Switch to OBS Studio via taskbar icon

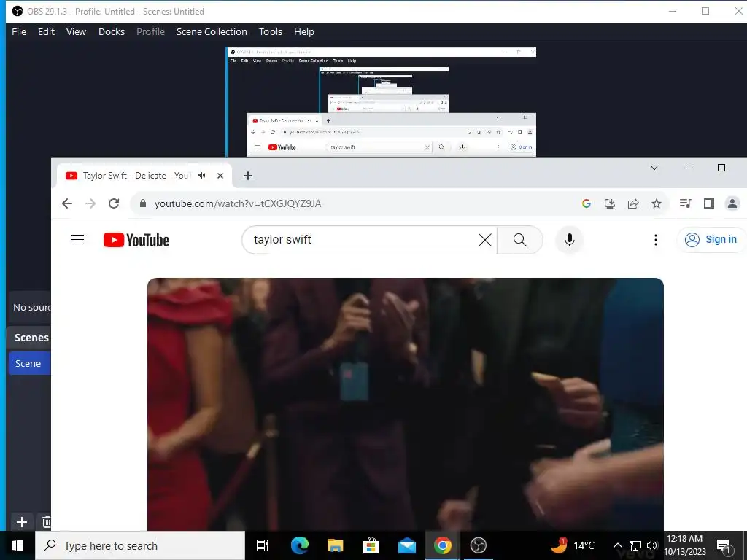(479, 545)
